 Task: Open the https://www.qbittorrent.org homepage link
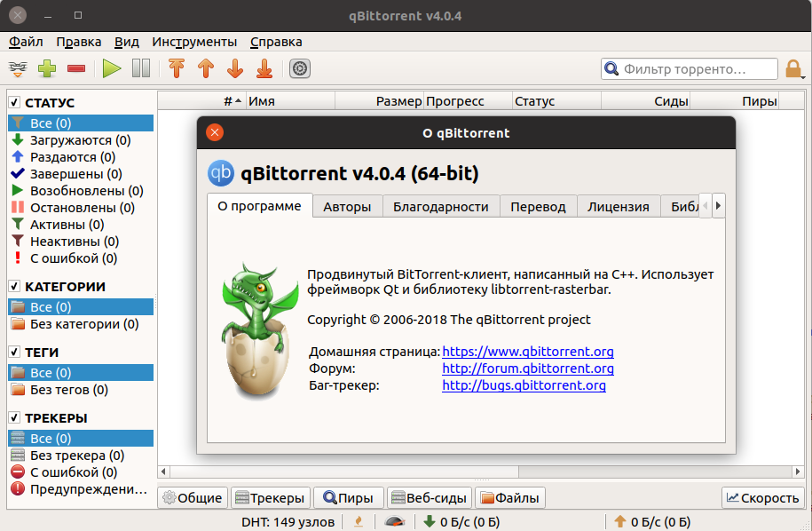tap(528, 352)
